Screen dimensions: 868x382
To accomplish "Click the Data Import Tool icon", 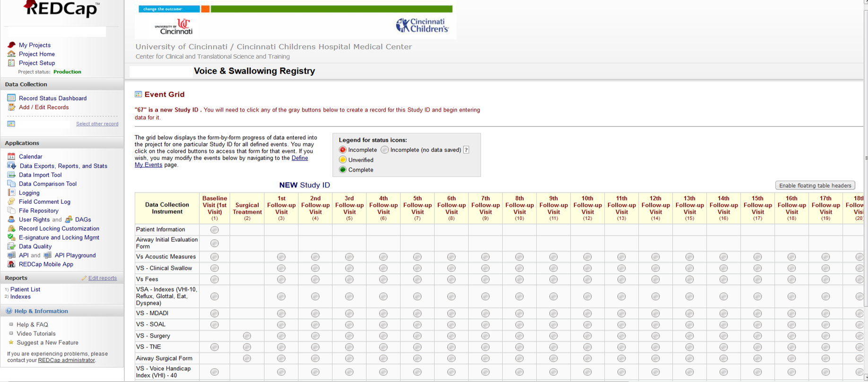I will 11,175.
